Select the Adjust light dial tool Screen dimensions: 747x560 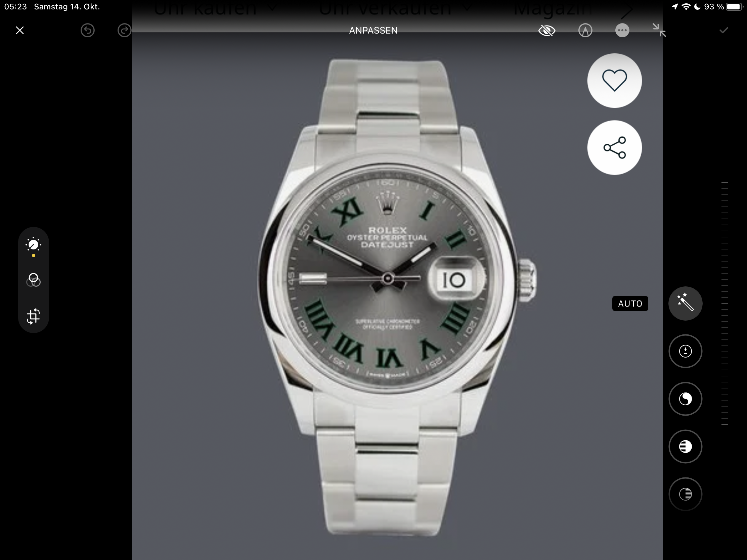click(34, 245)
